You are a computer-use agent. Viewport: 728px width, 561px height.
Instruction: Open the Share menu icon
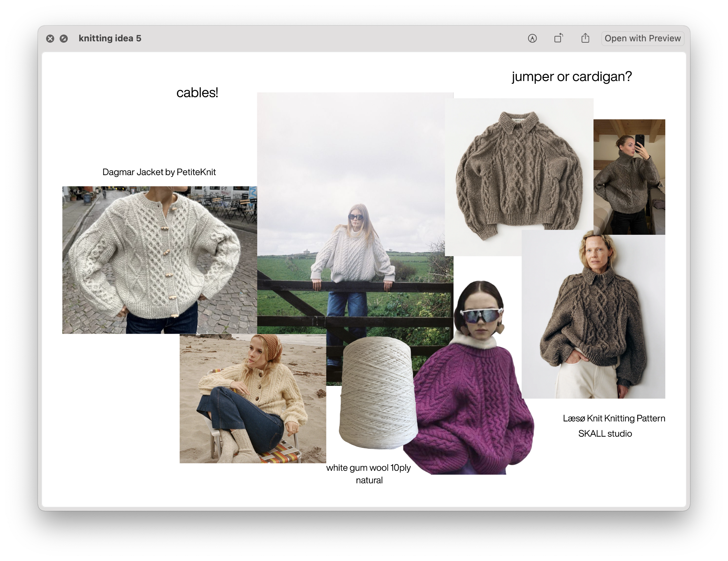[585, 38]
